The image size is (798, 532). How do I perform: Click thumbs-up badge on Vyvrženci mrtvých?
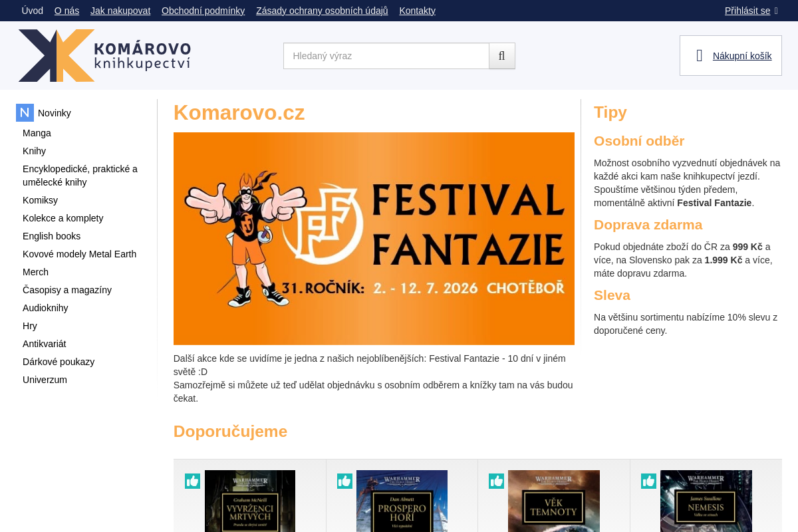(192, 481)
